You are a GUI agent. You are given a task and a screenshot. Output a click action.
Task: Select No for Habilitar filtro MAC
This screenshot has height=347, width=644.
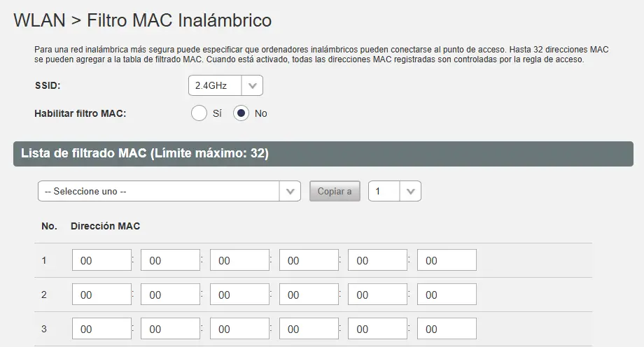(241, 113)
